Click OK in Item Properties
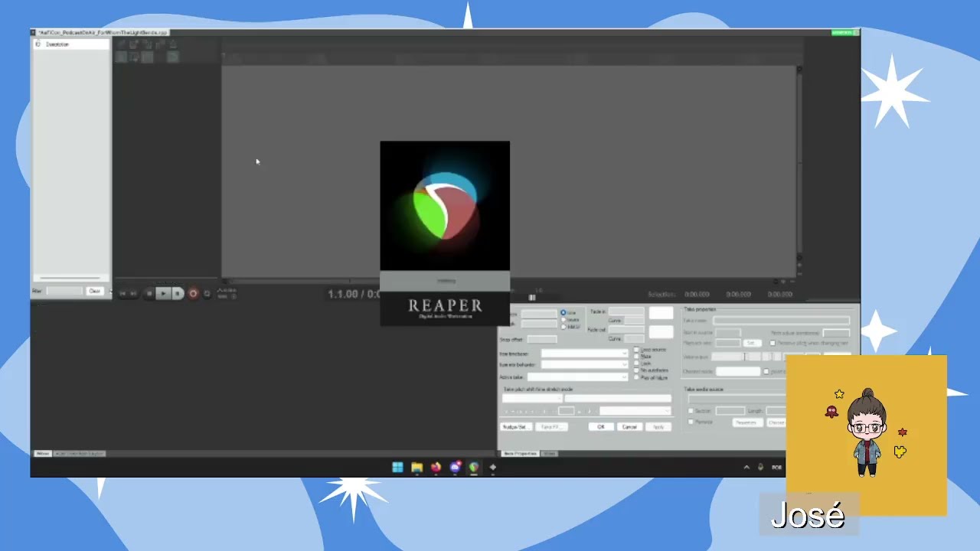The width and height of the screenshot is (980, 551). coord(601,426)
